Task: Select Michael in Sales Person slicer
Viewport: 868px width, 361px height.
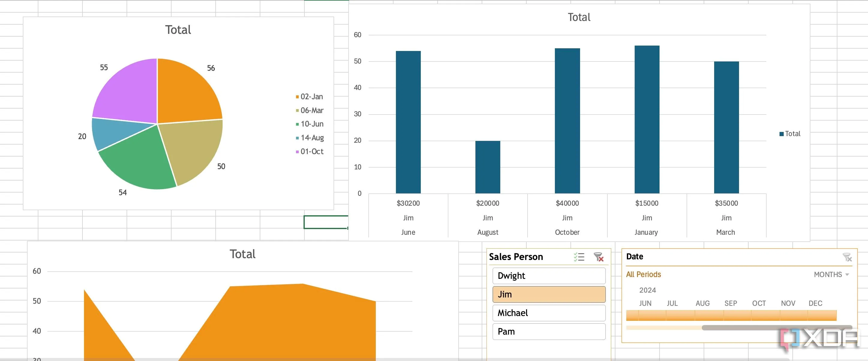Action: tap(549, 313)
